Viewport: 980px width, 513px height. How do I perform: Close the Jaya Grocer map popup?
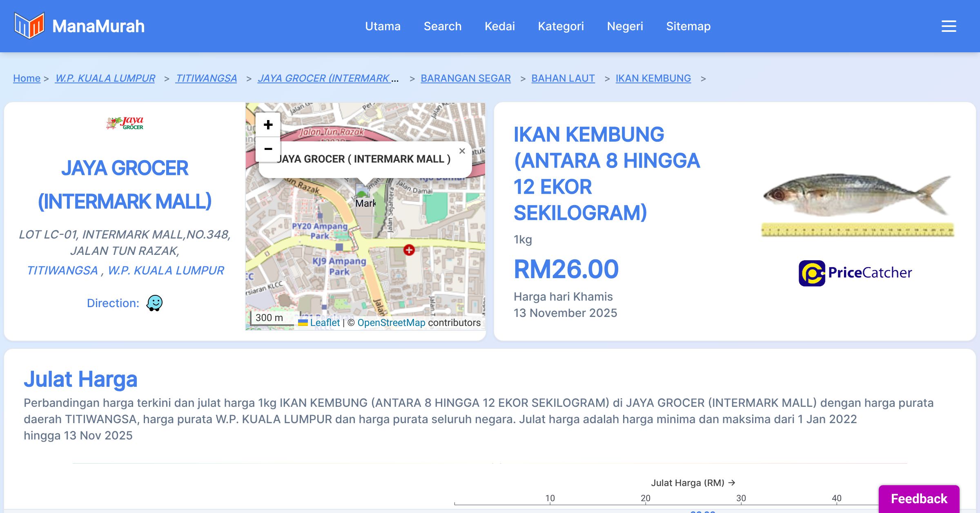pos(462,151)
